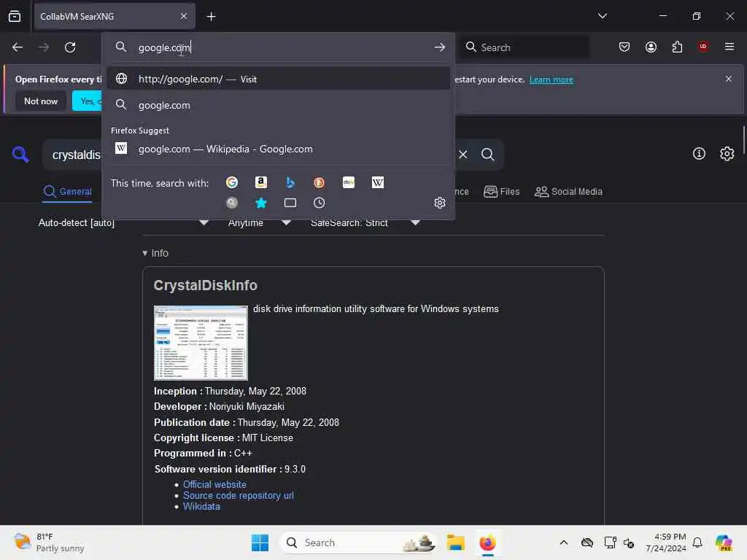This screenshot has width=747, height=560.
Task: Open search settings gear in urlbar dropdown
Action: coord(440,203)
